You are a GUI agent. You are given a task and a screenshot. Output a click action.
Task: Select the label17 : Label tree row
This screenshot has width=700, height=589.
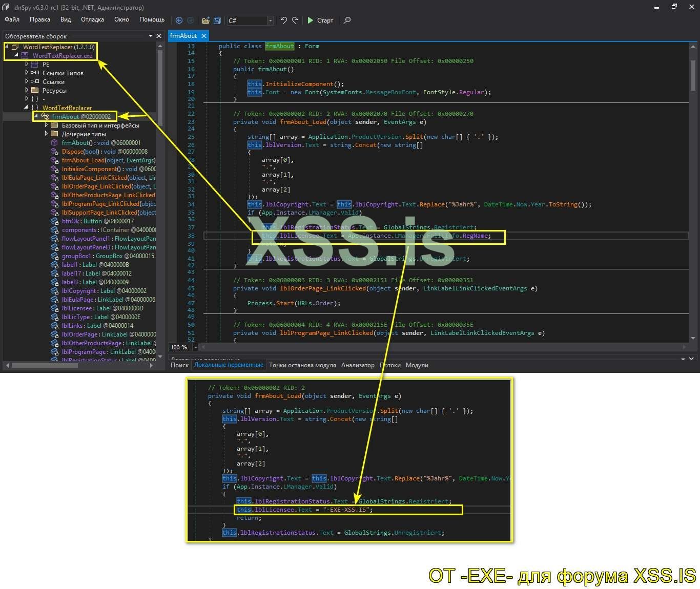coord(91,274)
